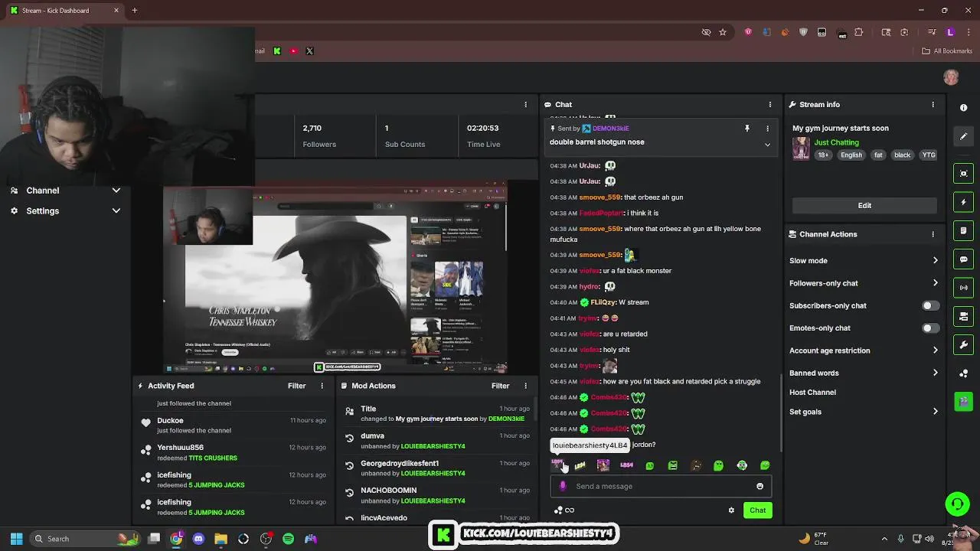Open the Channel Actions three-dot menu
Viewport: 980px width, 551px height.
pyautogui.click(x=933, y=234)
